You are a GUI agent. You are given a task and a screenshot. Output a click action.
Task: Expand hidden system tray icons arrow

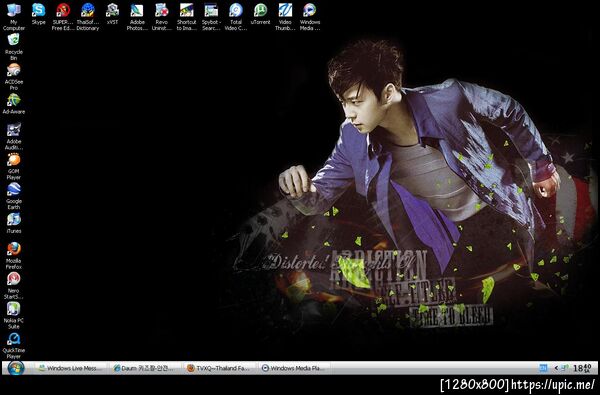tap(556, 368)
